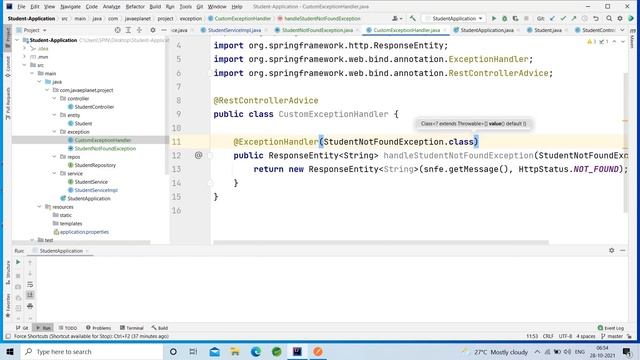Click the Git rollback undo icon
The width and height of the screenshot is (640, 360).
(596, 18)
